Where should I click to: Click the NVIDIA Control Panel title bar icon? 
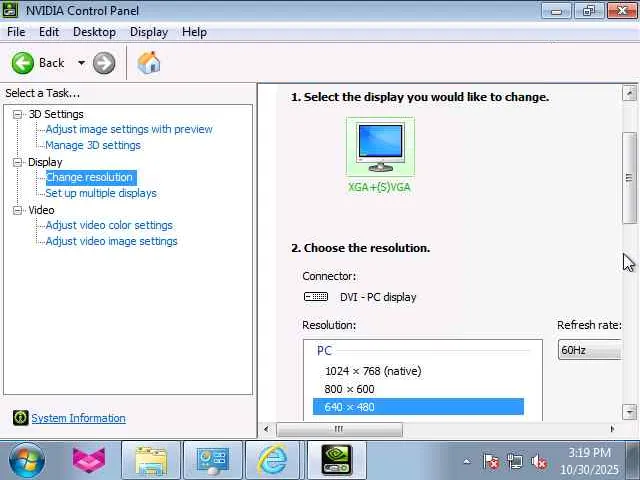[x=10, y=10]
